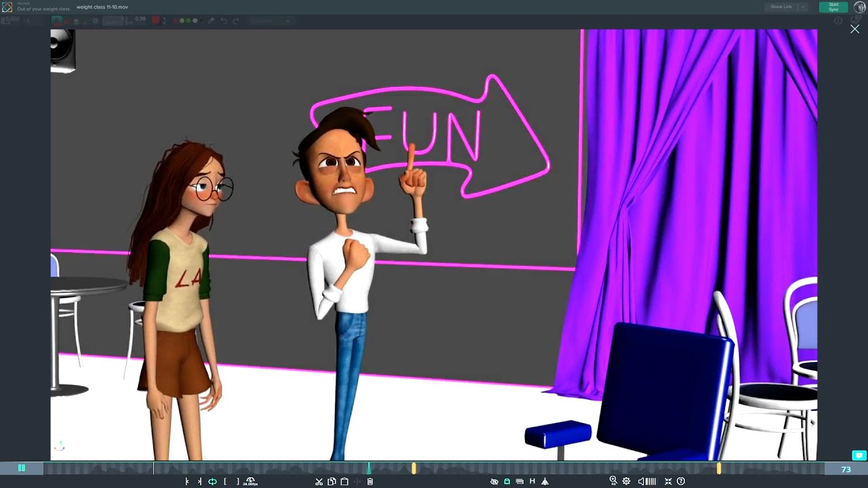868x488 pixels.
Task: Open the 'Out of your weight class' review
Action: 43,9
